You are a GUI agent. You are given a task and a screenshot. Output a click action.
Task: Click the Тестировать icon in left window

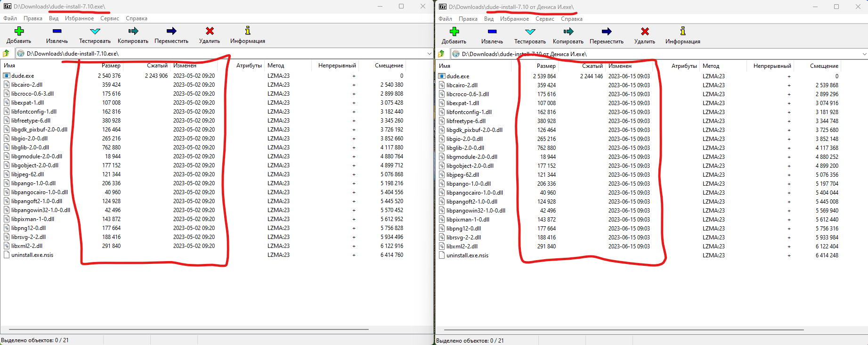95,31
